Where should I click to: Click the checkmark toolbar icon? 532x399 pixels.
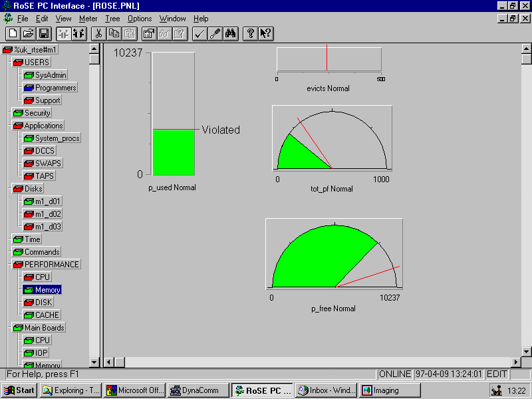pyautogui.click(x=199, y=33)
